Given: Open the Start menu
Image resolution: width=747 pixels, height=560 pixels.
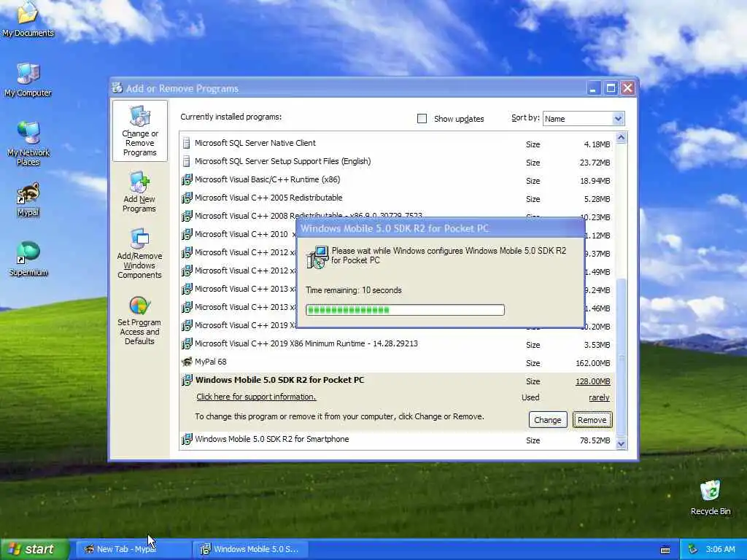Looking at the screenshot, I should tap(35, 550).
